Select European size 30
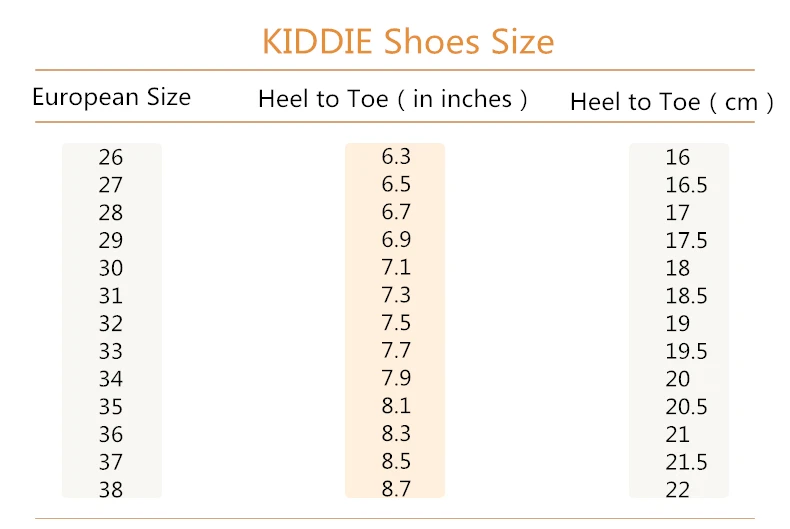790x529 pixels. (x=111, y=268)
